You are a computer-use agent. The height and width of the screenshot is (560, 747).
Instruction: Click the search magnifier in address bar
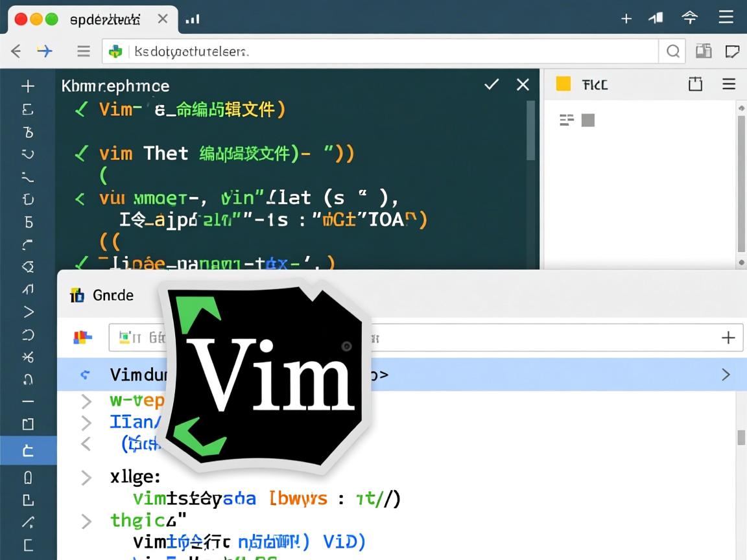(673, 51)
